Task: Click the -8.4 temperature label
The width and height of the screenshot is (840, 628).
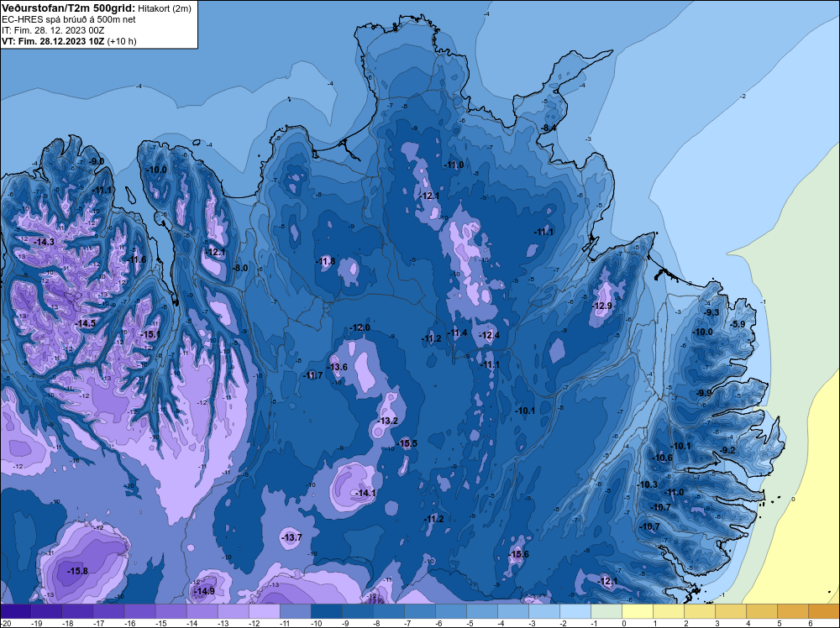Action: coord(548,128)
